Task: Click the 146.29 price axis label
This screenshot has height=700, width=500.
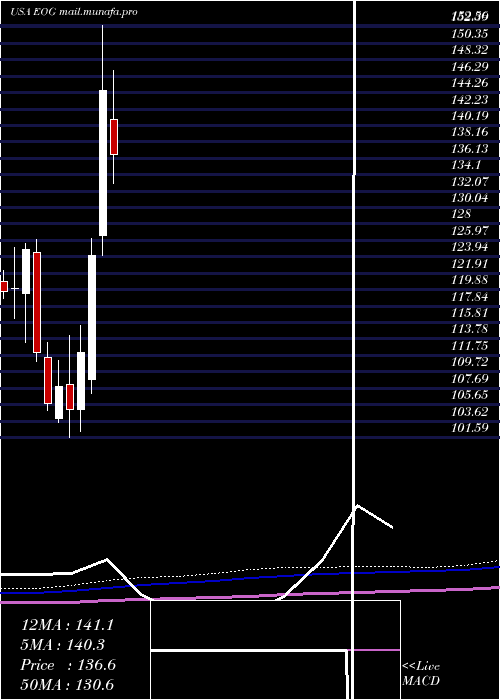Action: tap(469, 67)
